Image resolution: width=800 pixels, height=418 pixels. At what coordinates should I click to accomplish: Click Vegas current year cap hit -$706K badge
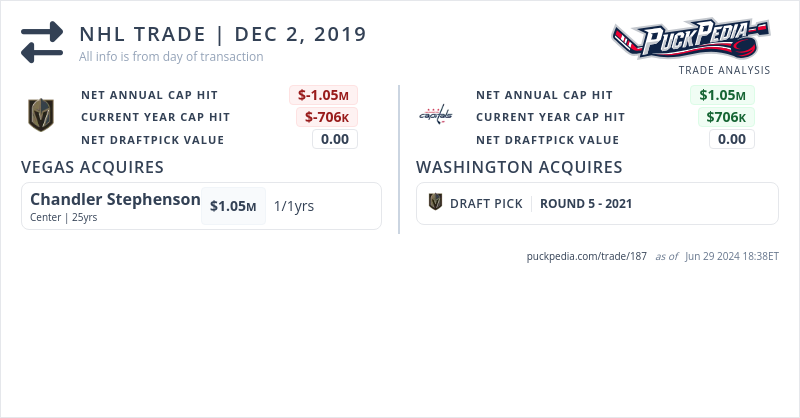(326, 117)
